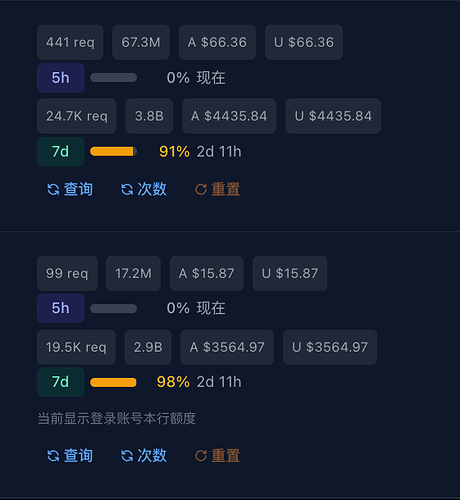The height and width of the screenshot is (500, 460).
Task: Click the 查询 refresh icon in first card
Action: 53,189
